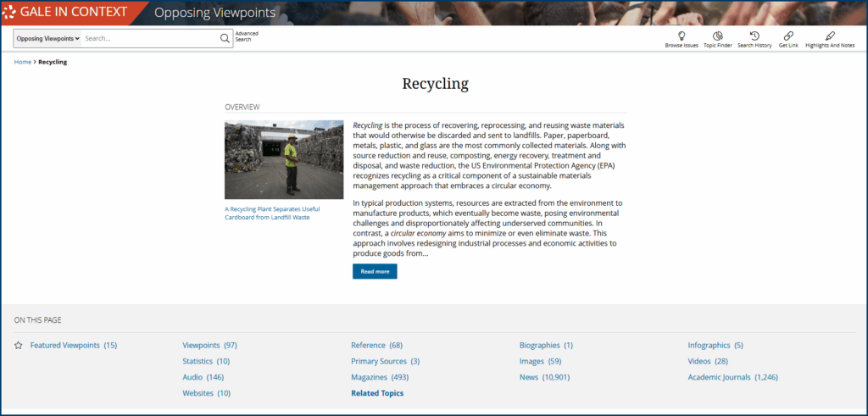Viewport: 868px width, 416px height.
Task: Jump to Websites (10)
Action: 207,393
